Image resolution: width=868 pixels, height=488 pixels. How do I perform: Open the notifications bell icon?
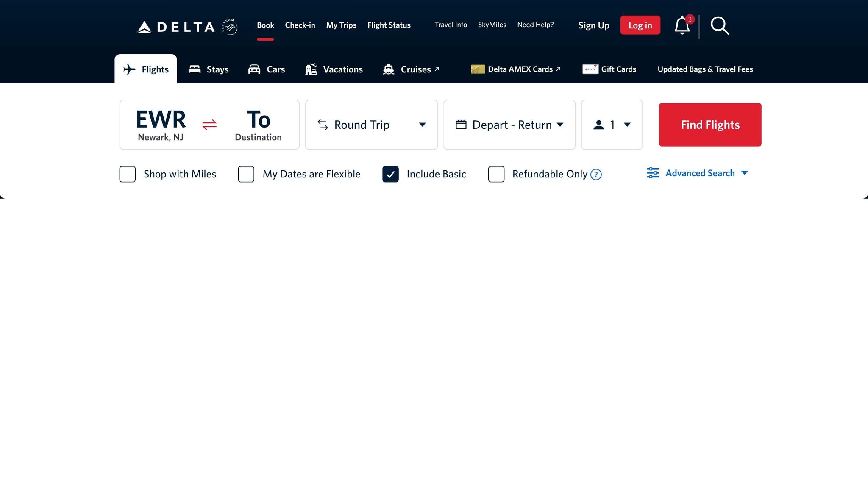pyautogui.click(x=682, y=25)
